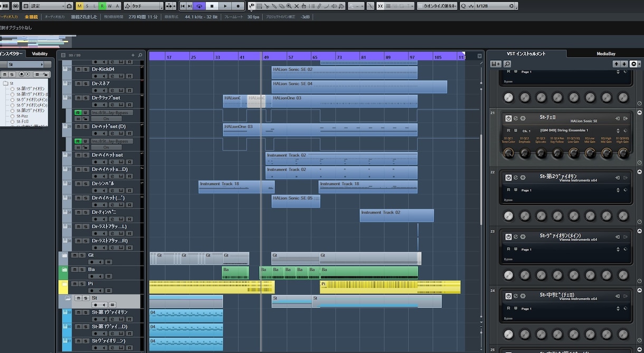Solo the Ba folder track
The image size is (644, 353).
(x=82, y=270)
